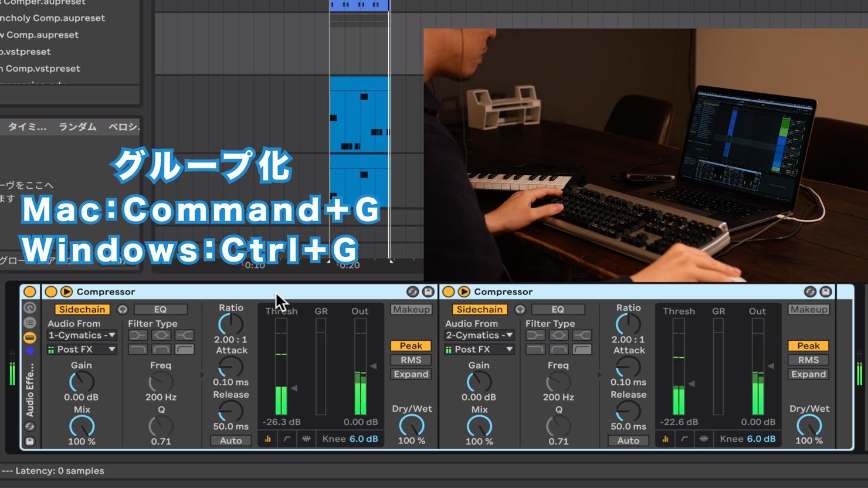Toggle Auto release on the first Compressor
Screen dimensions: 868x488
click(230, 440)
